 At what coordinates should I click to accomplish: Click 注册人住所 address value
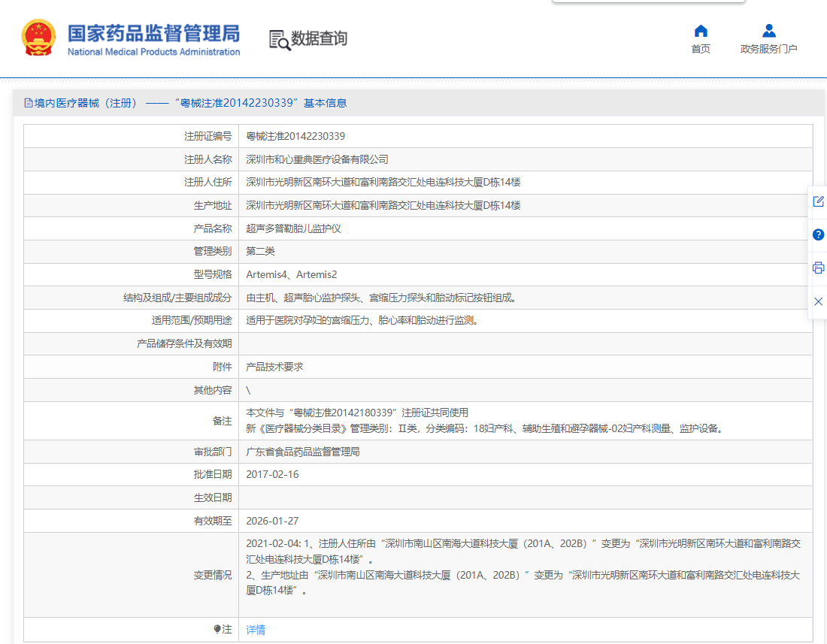pos(383,183)
